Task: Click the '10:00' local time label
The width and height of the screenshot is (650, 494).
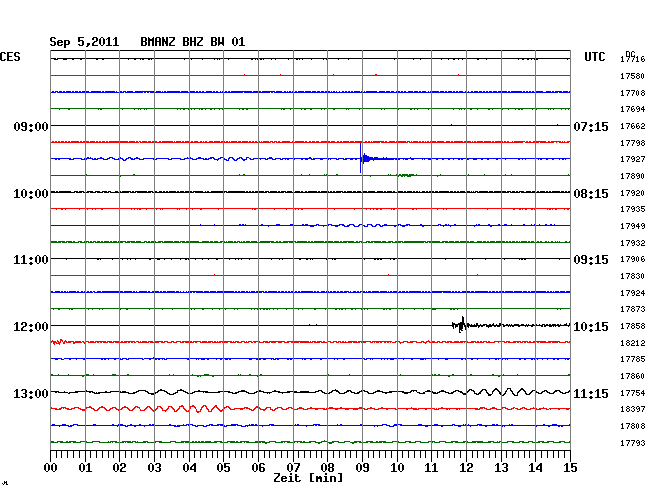Action: (31, 194)
